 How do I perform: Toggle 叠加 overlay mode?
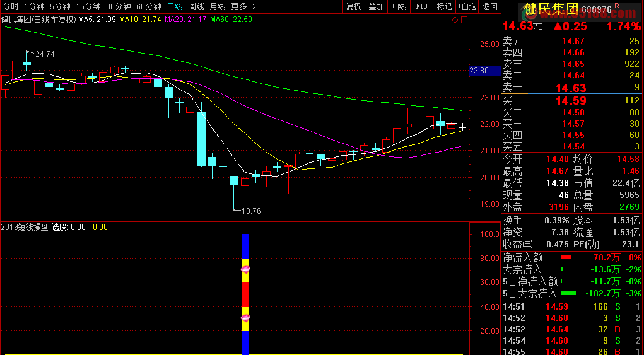(376, 6)
